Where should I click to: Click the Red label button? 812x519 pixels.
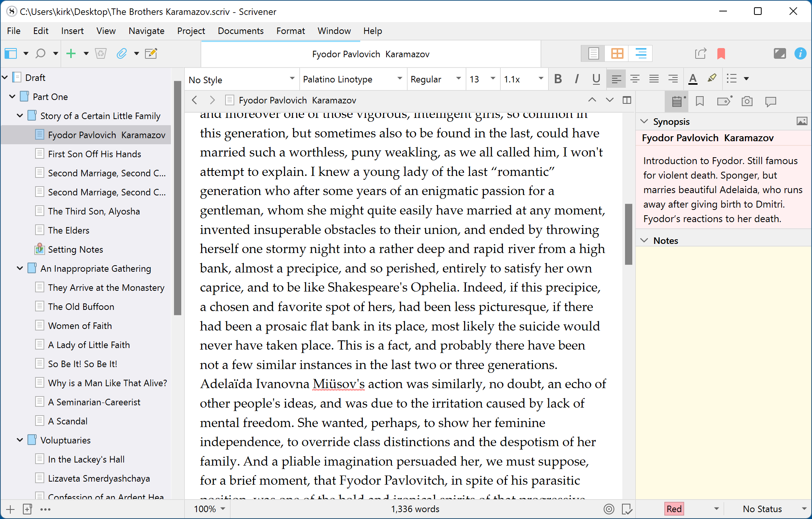pyautogui.click(x=674, y=509)
